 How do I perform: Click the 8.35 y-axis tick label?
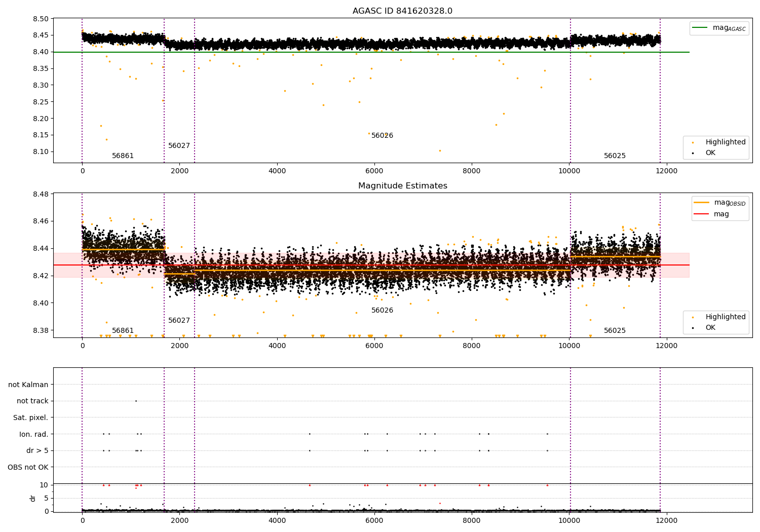click(x=41, y=69)
